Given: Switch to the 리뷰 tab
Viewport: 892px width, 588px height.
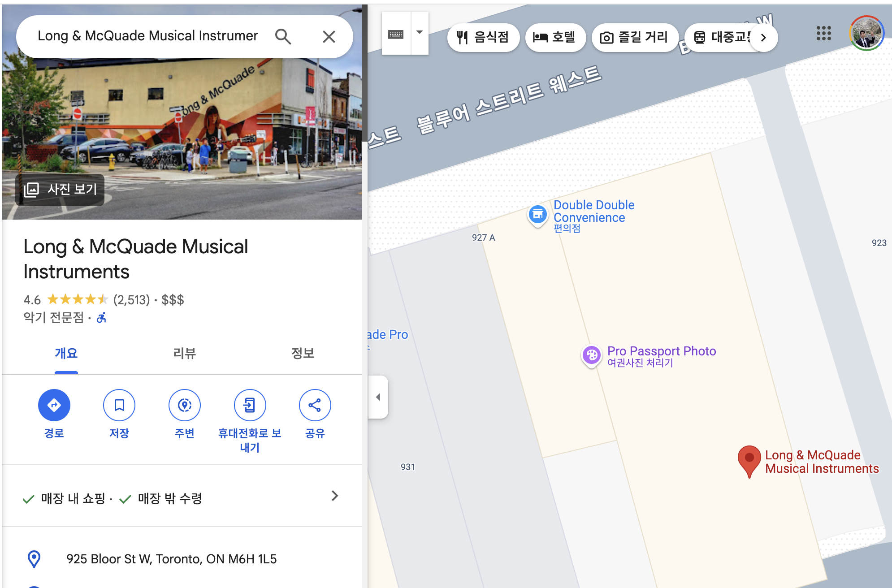Looking at the screenshot, I should click(184, 353).
